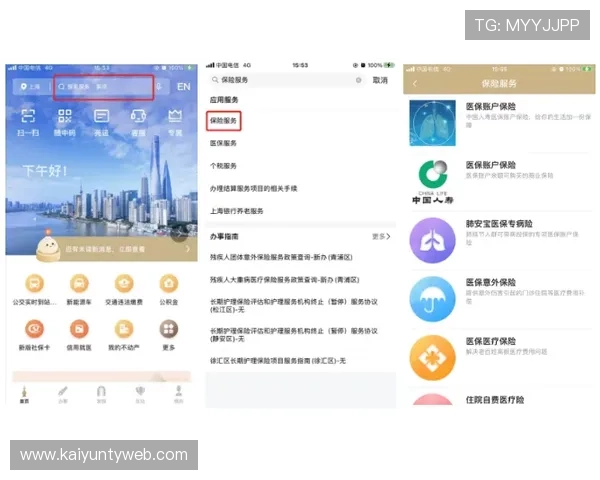Click the 保险服务 search input field
The image size is (600, 480).
coord(286,80)
